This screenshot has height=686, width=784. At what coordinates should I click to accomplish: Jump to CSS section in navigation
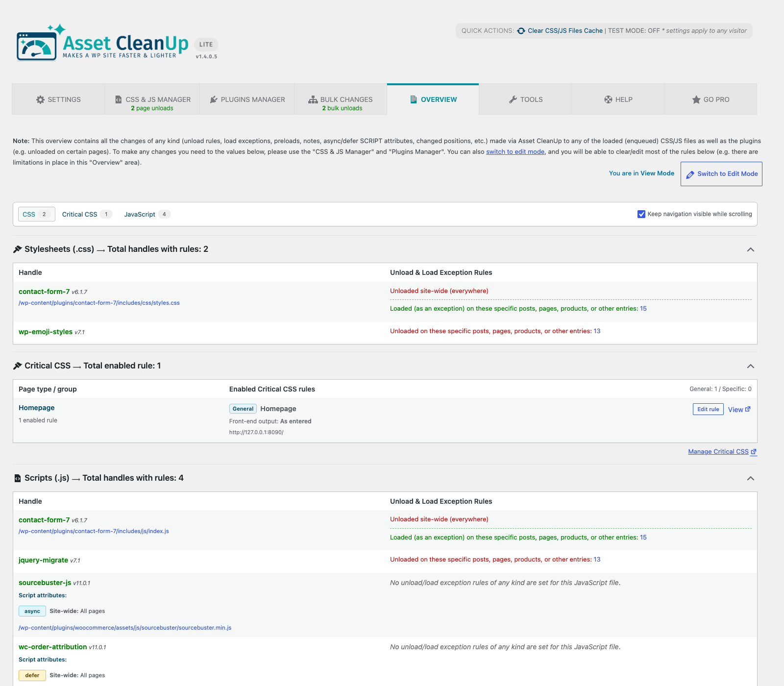coord(37,214)
